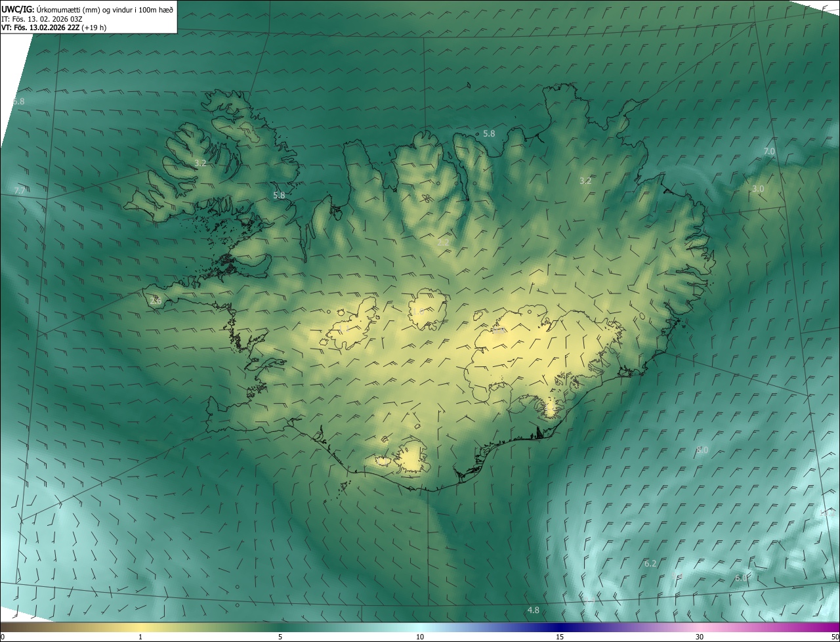
Task: Click the "2.2" value in north-central Iceland
Action: click(443, 242)
